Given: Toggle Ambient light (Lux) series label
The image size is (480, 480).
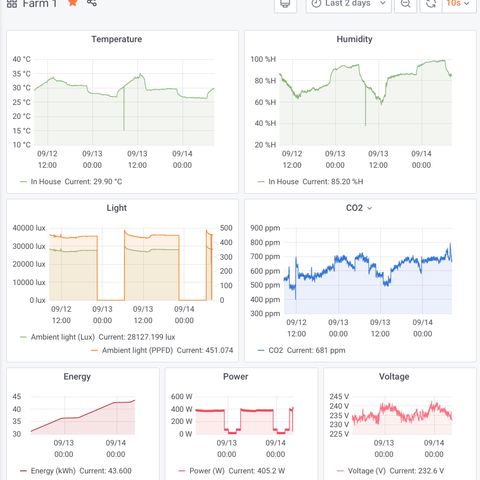Looking at the screenshot, I should point(63,337).
